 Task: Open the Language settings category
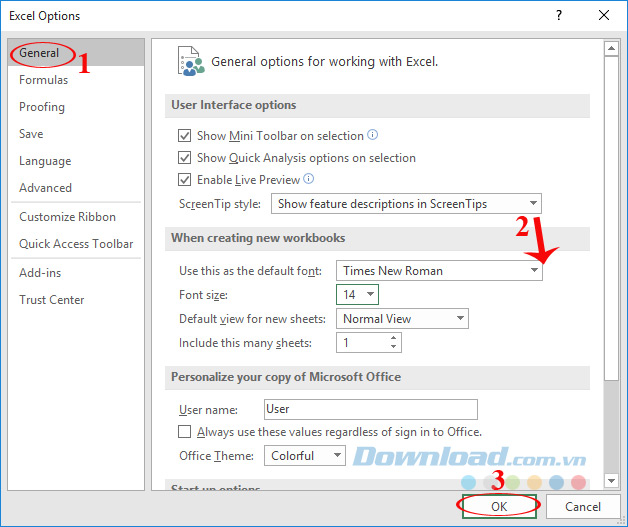click(76, 161)
